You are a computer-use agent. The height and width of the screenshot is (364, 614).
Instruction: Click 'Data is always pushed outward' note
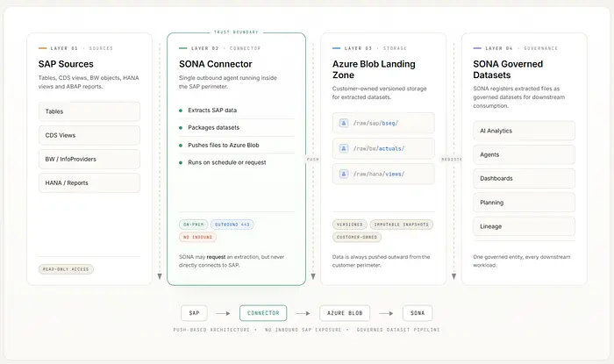click(x=381, y=261)
